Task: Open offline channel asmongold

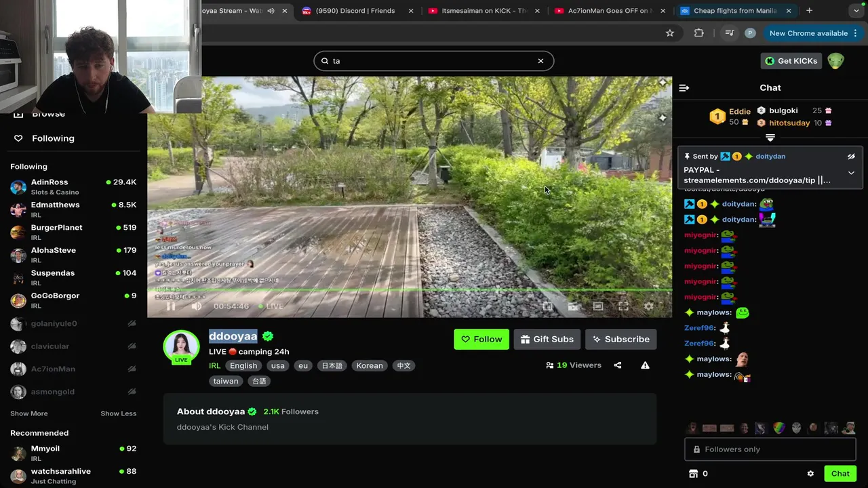Action: pyautogui.click(x=73, y=392)
